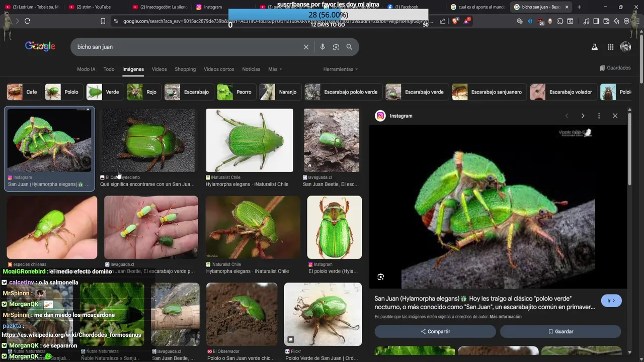Open the Brave Wallet icon
This screenshot has width=644, height=362.
pyautogui.click(x=606, y=21)
